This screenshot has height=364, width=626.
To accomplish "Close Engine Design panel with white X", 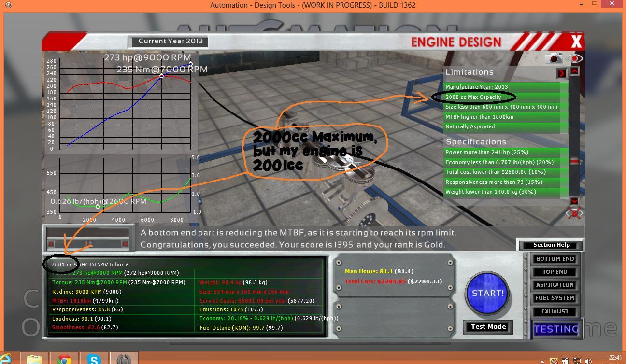I will [x=576, y=42].
